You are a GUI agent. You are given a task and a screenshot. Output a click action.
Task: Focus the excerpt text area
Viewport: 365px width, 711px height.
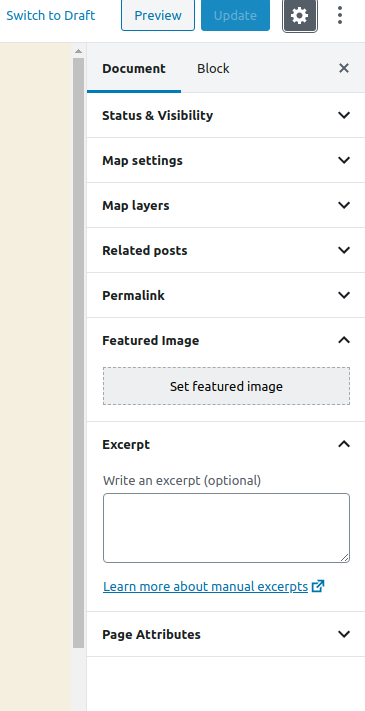coord(226,528)
